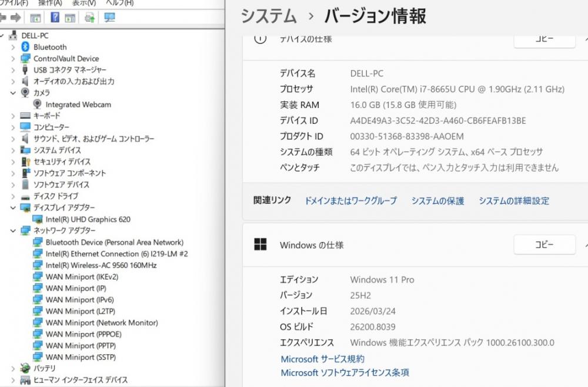Select the USB コネクタ マネージャー icon
This screenshot has width=588, height=387.
pyautogui.click(x=25, y=70)
